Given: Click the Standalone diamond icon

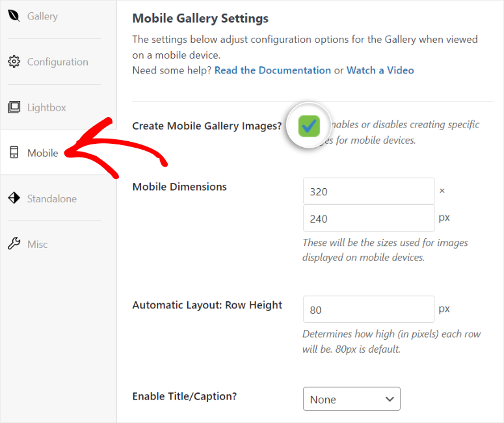Looking at the screenshot, I should (x=14, y=198).
